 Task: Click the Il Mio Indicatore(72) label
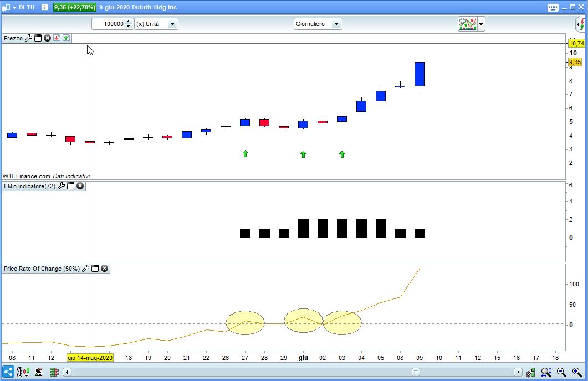[29, 186]
